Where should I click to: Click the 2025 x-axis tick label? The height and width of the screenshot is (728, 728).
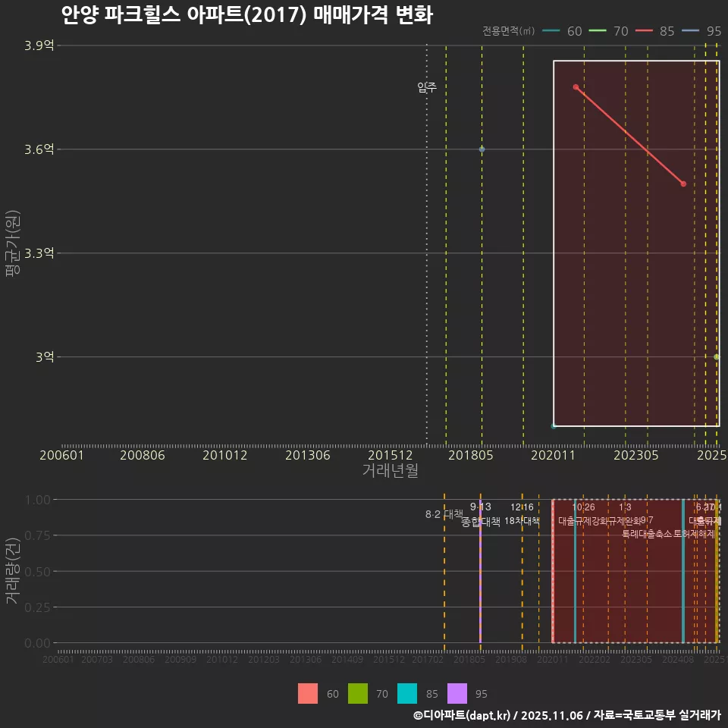(x=711, y=456)
